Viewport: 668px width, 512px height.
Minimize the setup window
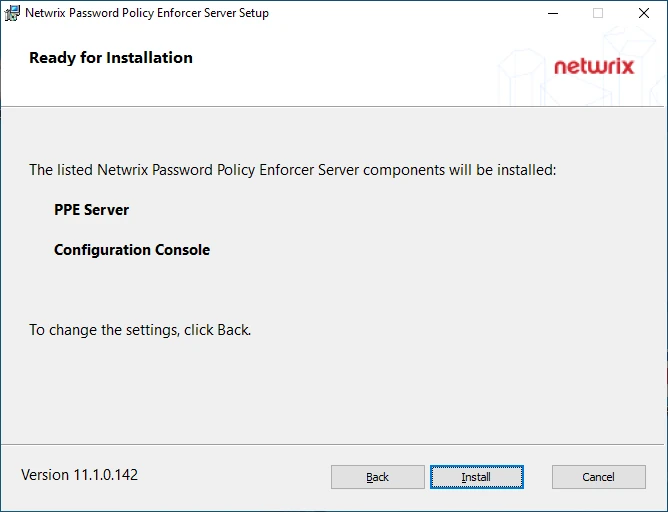coord(552,13)
